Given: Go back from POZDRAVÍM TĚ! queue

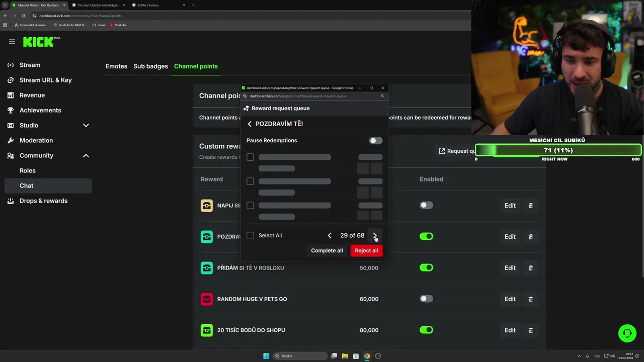Looking at the screenshot, I should click(250, 124).
